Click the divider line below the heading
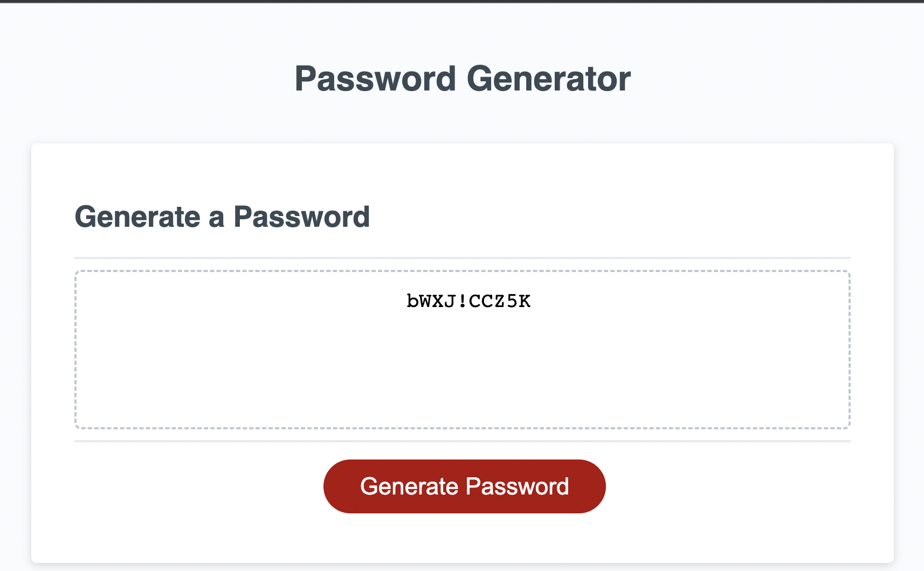This screenshot has height=571, width=924. [463, 256]
